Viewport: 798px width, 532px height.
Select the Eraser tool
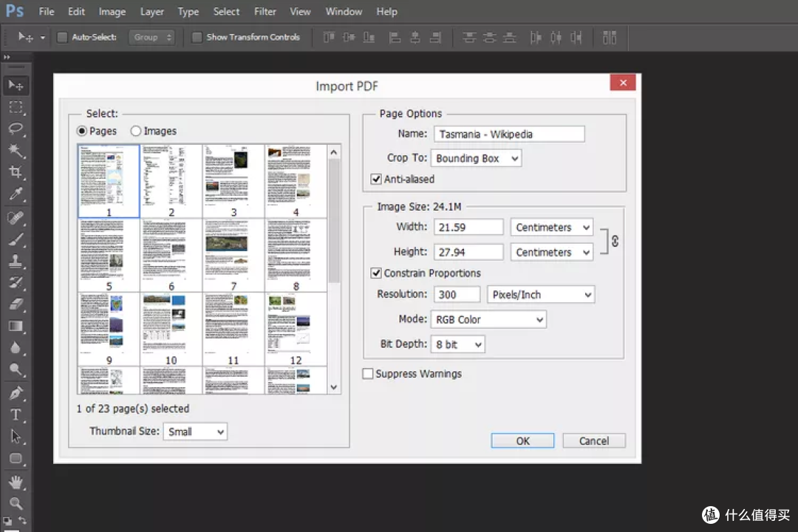point(16,304)
